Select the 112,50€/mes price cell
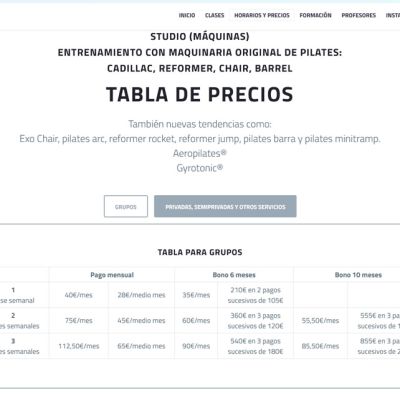 pos(79,346)
